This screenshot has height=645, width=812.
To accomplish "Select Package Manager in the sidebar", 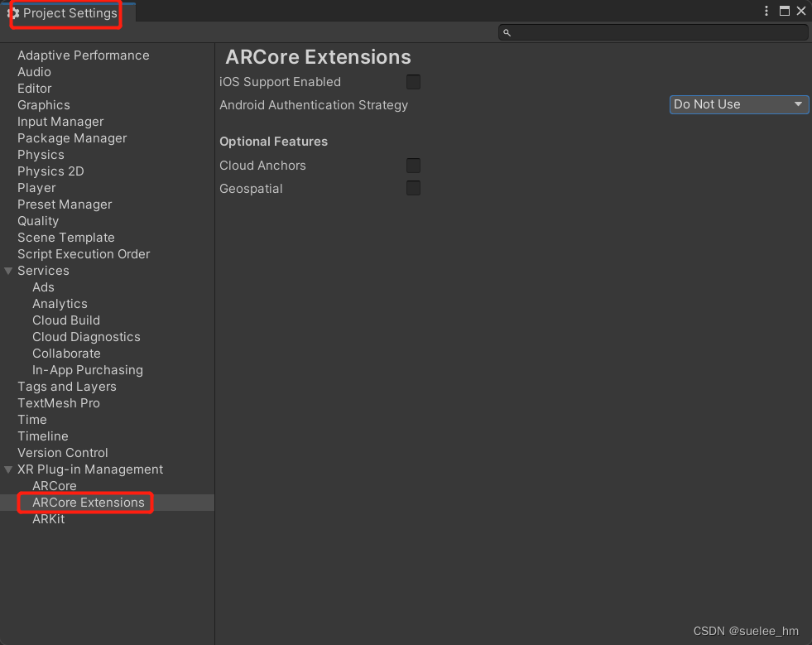I will 72,138.
